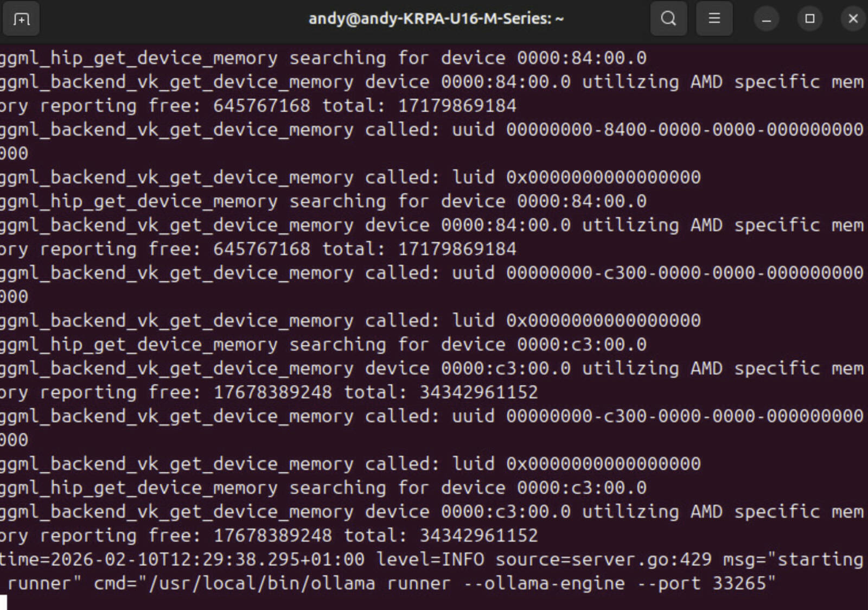Click the --ollama-engine flag text
Screen dimensions: 868x610
(x=554, y=583)
